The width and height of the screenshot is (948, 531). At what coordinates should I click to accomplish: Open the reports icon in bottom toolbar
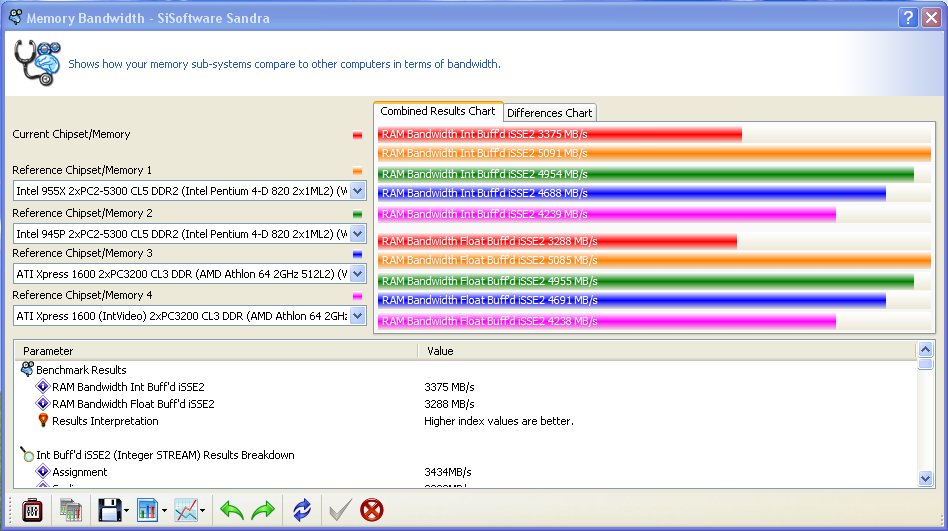(71, 510)
